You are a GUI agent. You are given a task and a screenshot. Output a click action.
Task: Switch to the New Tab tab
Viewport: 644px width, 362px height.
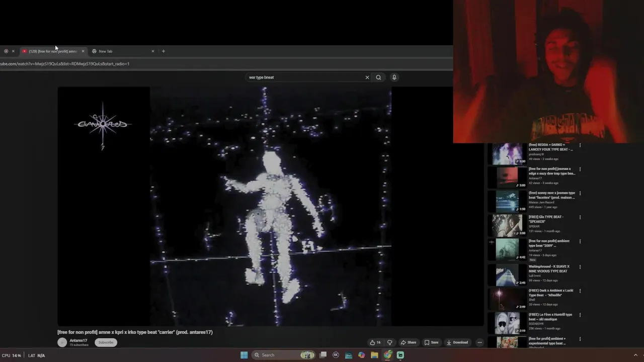point(123,51)
